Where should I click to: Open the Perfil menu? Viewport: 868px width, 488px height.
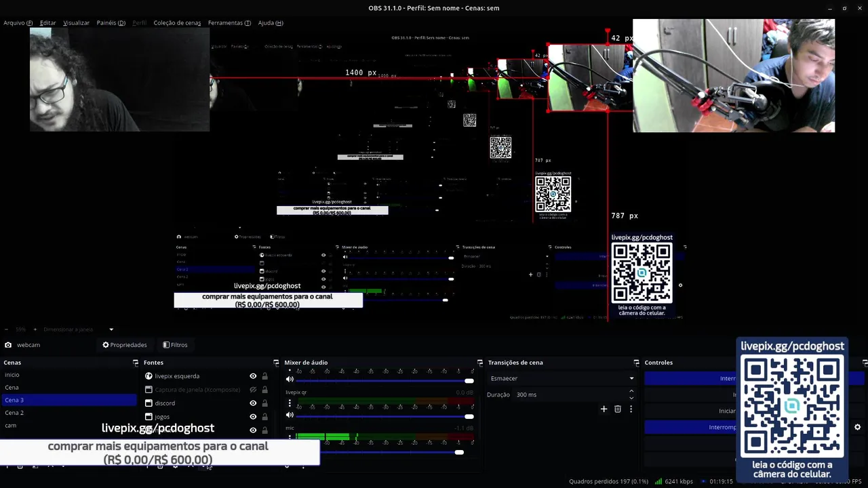[139, 22]
